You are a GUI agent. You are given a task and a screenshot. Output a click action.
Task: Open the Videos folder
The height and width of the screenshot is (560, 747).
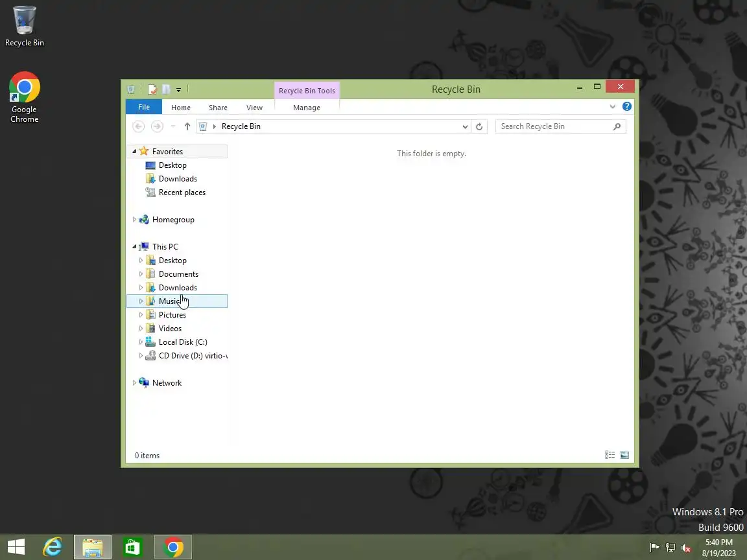[170, 328]
